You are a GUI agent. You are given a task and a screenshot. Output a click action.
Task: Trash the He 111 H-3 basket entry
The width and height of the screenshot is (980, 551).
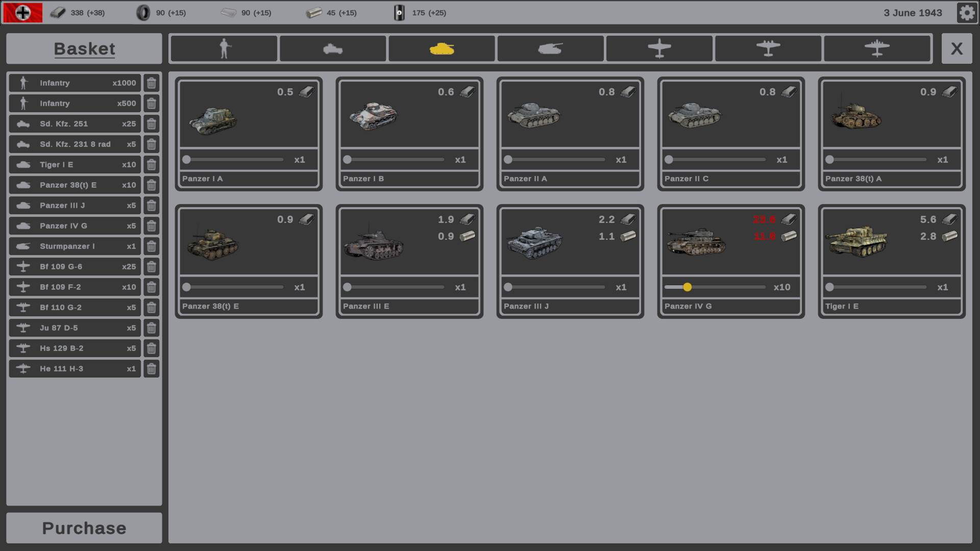coord(152,369)
